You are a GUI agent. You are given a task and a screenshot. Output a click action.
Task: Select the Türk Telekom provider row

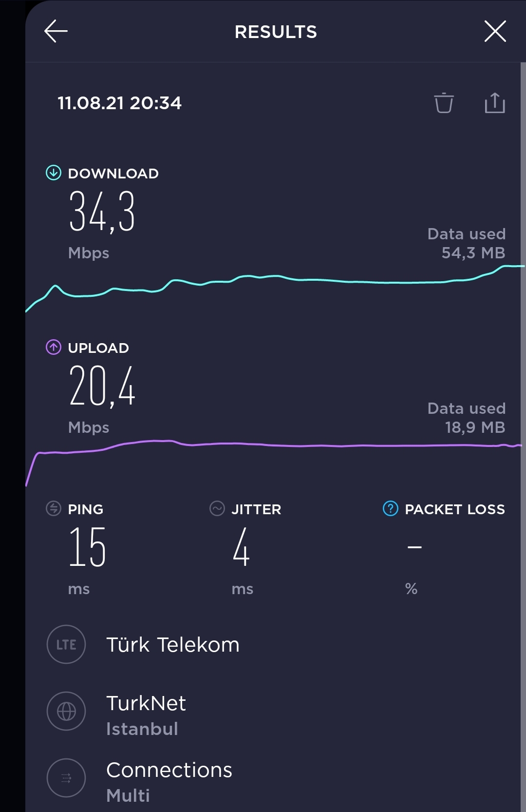coord(273,644)
